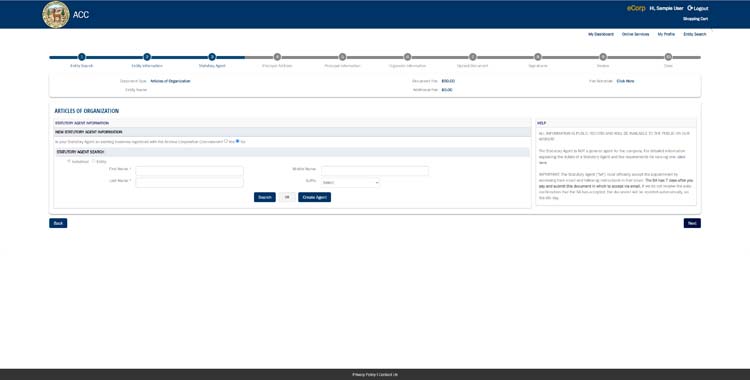The image size is (750, 380).
Task: Select Yes for existing business agent
Action: click(226, 141)
